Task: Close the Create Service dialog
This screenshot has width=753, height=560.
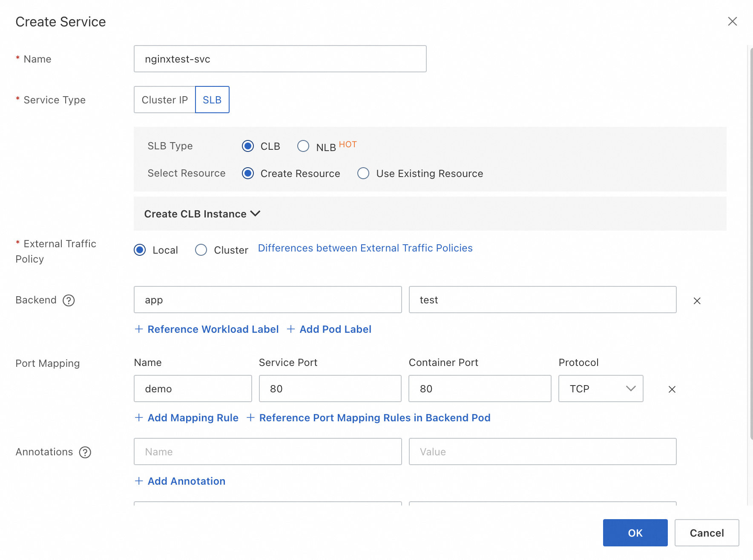Action: coord(732,21)
